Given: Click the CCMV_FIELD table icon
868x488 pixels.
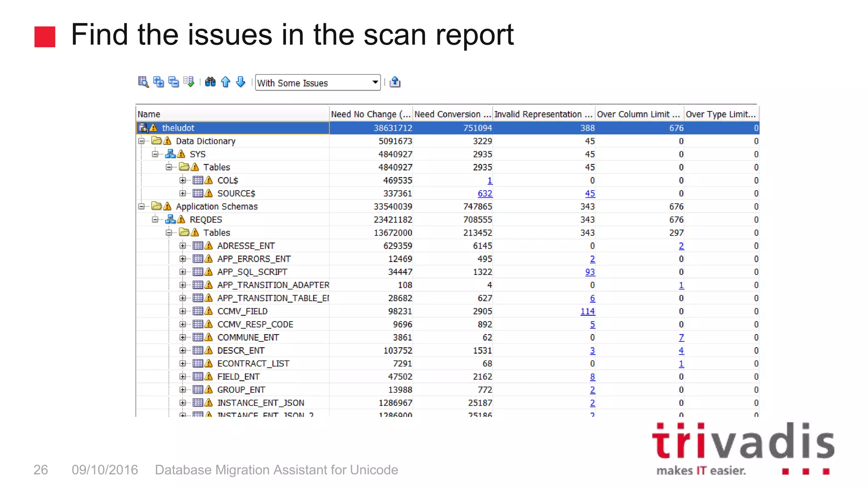Looking at the screenshot, I should [x=198, y=311].
